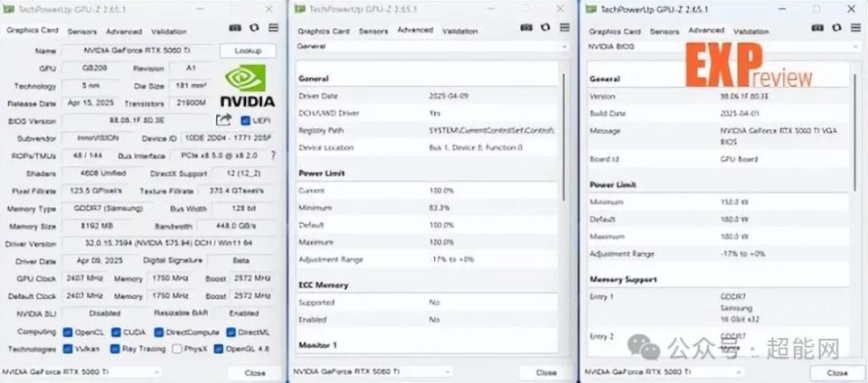868x383 pixels.
Task: Click Close button in middle window
Action: (x=546, y=372)
